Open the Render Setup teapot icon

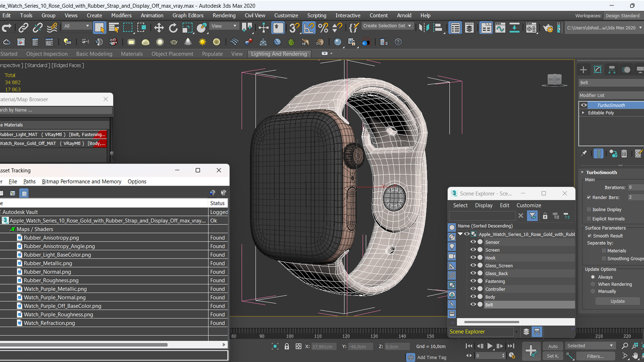click(x=548, y=28)
